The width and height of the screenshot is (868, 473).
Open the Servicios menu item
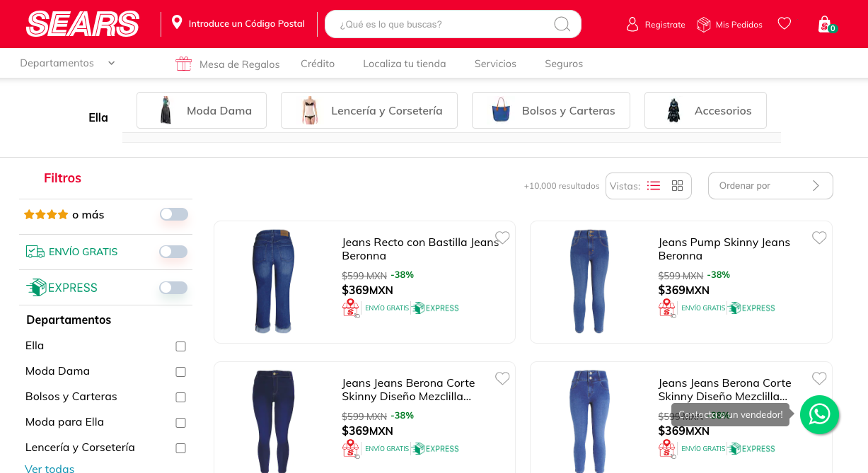(495, 64)
